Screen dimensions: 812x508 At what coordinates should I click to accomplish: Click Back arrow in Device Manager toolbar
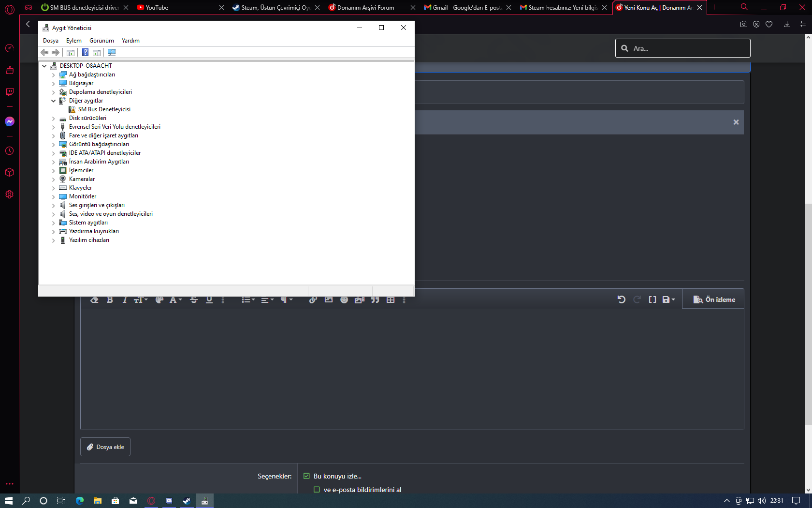[x=44, y=52]
